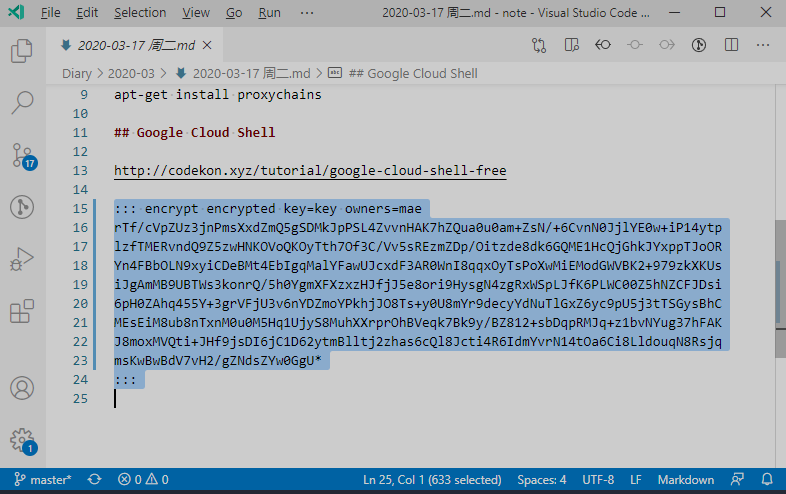786x494 pixels.
Task: Open the Accounts menu icon
Action: [x=22, y=388]
